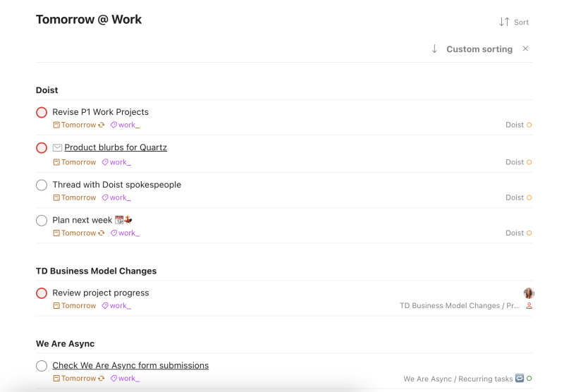Open Check We Are Async form submissions link
This screenshot has height=392, width=564.
point(130,365)
